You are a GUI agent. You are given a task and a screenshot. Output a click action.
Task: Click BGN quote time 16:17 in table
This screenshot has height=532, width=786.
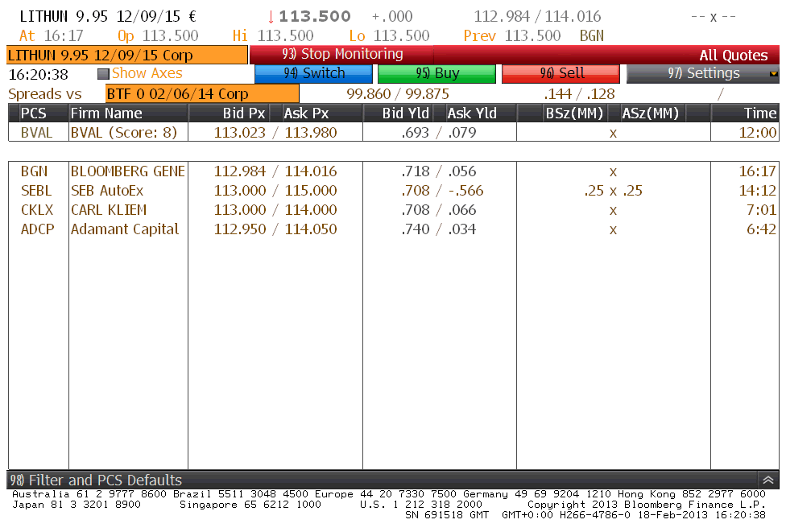(x=758, y=171)
